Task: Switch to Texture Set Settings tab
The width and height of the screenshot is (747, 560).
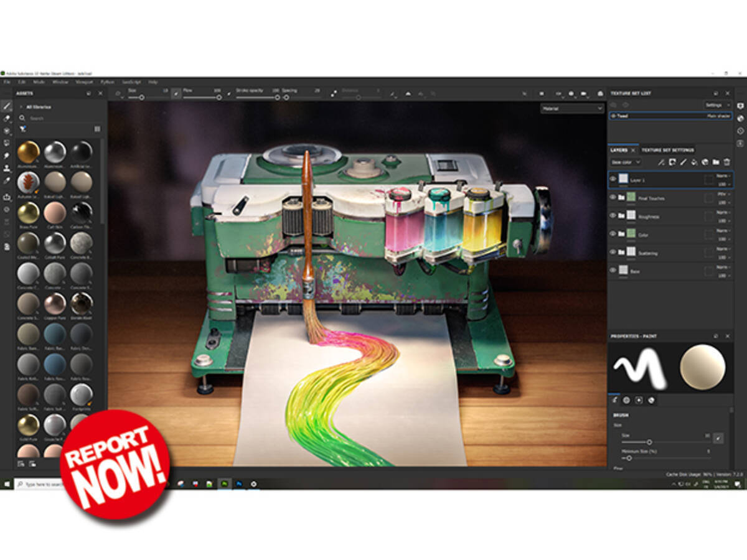Action: point(667,150)
